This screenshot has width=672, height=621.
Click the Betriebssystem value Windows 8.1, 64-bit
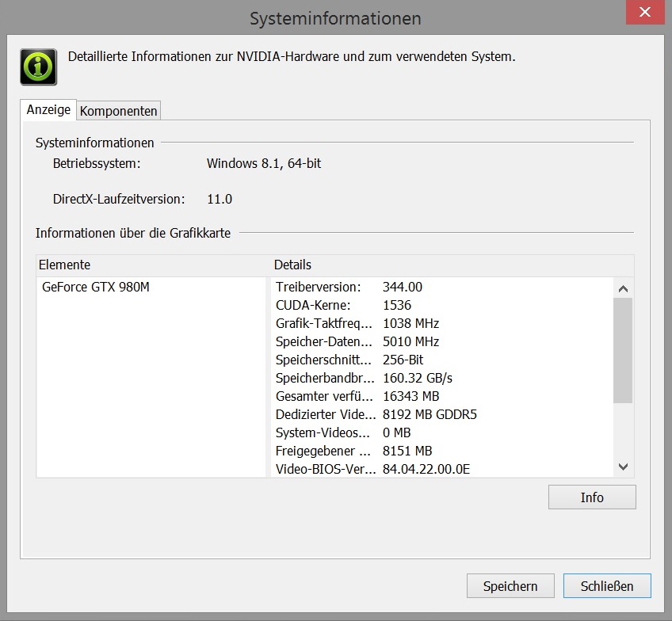pos(264,164)
